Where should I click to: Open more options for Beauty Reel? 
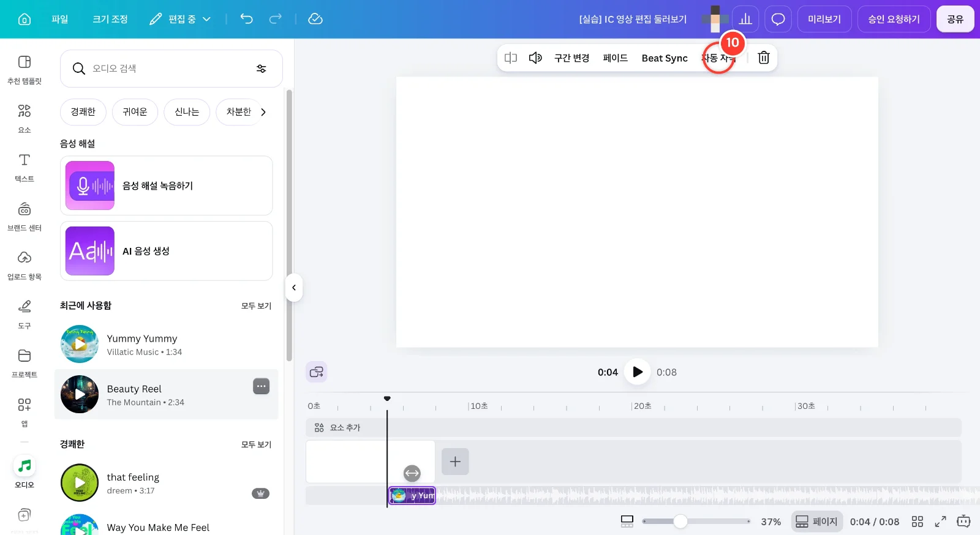point(262,386)
